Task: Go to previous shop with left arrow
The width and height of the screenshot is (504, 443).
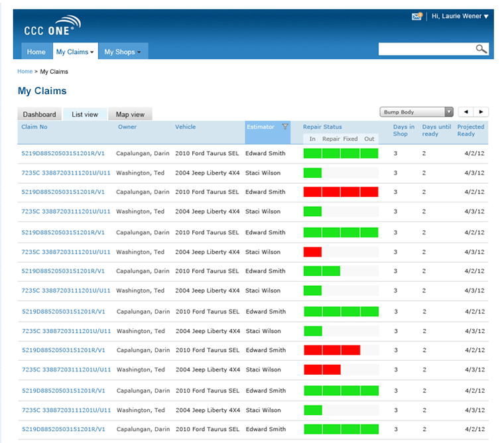Action: [x=466, y=112]
